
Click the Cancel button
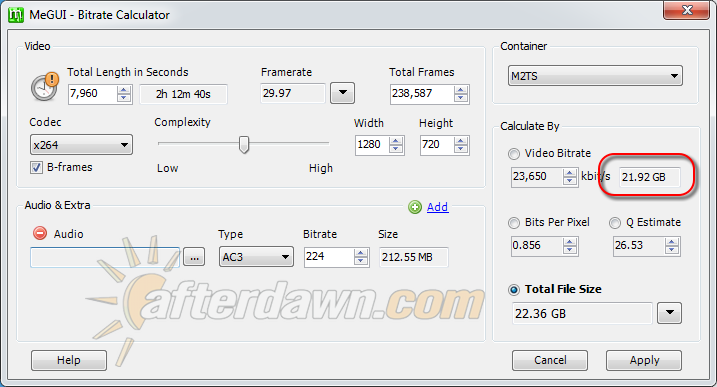(x=550, y=360)
